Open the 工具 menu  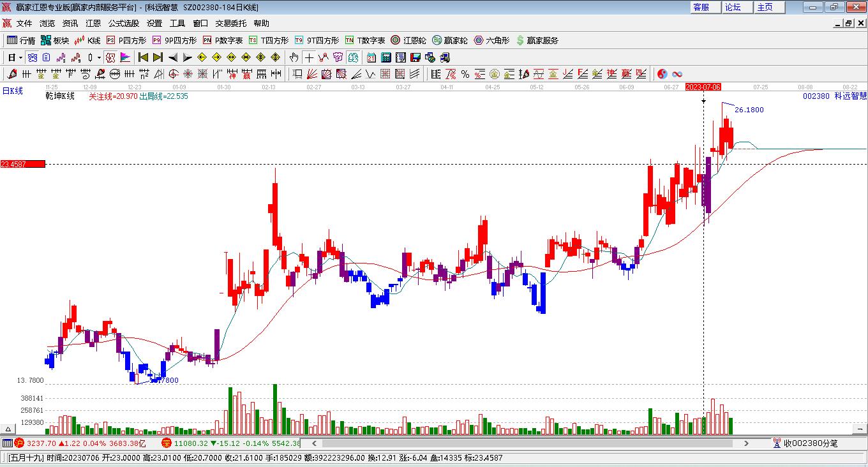tap(177, 24)
